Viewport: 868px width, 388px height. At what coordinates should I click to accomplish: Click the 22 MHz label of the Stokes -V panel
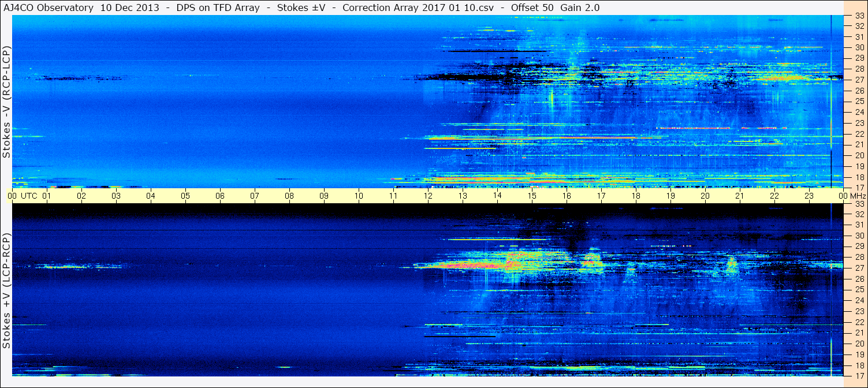[x=859, y=134]
